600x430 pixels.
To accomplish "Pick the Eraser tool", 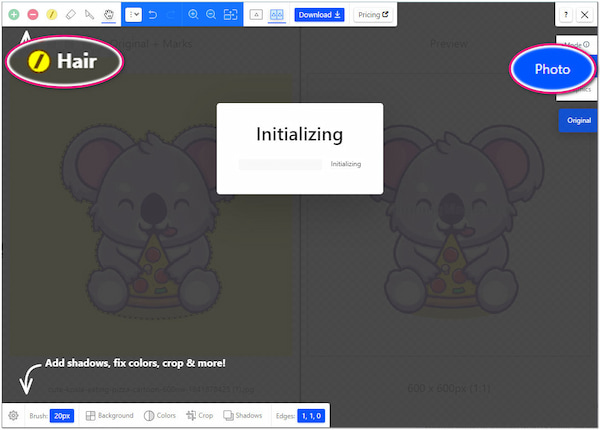I will click(x=70, y=15).
